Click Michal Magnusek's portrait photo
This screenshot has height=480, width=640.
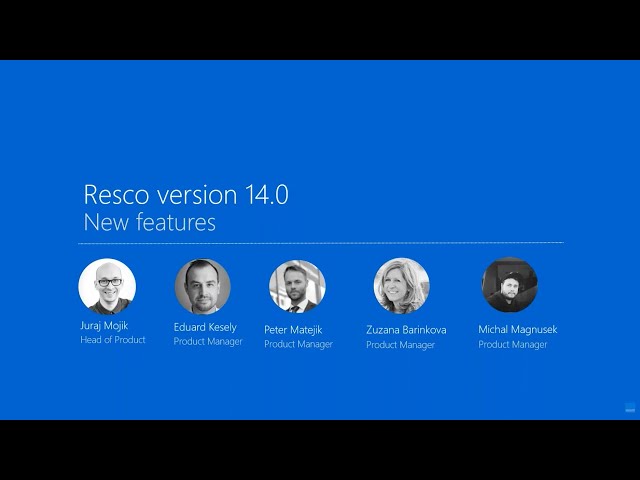509,284
